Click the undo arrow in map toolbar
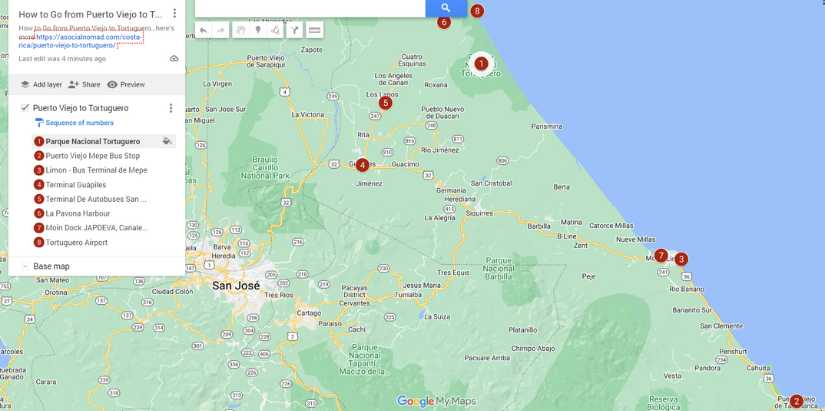 (203, 31)
